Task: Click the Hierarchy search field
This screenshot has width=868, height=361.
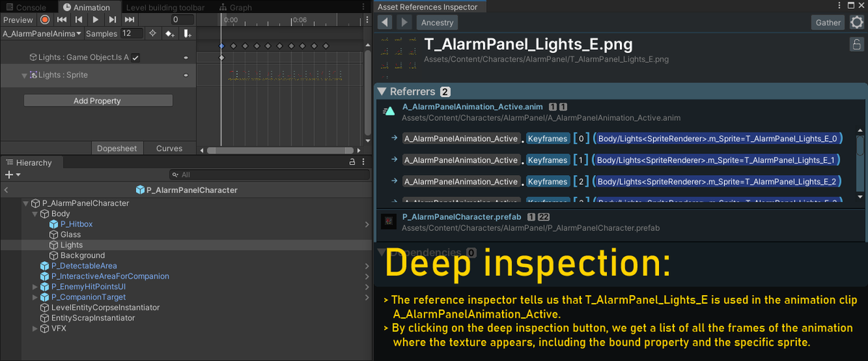Action: tap(268, 174)
